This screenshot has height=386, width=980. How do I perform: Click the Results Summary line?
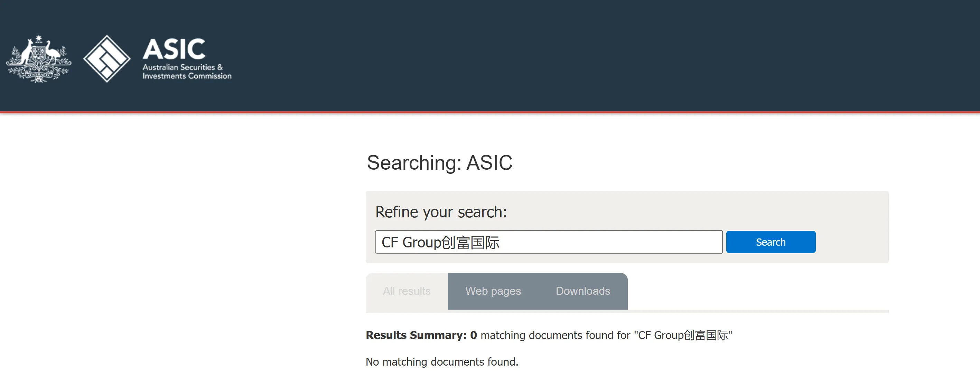click(x=549, y=335)
